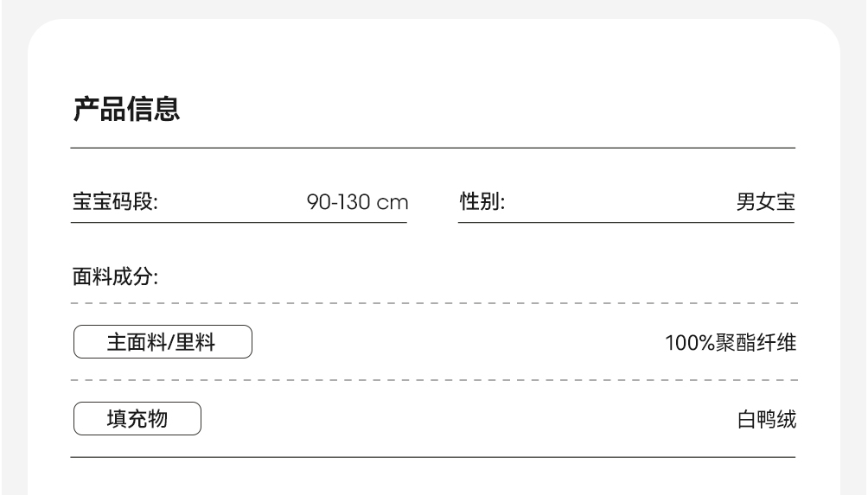Click the 白鸭绒 filling value

pyautogui.click(x=765, y=420)
